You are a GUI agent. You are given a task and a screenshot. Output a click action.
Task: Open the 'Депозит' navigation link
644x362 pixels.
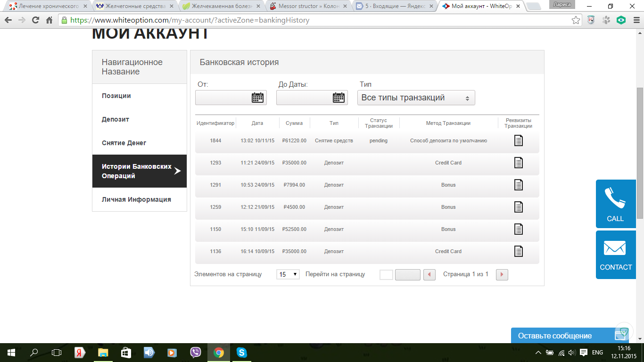click(116, 119)
